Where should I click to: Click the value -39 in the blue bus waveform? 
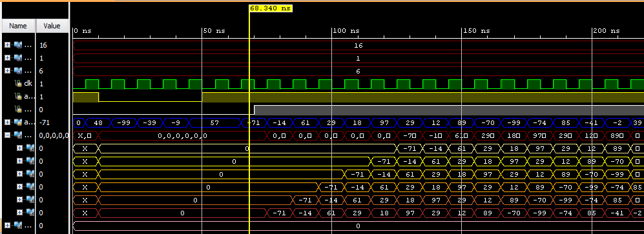[150, 122]
